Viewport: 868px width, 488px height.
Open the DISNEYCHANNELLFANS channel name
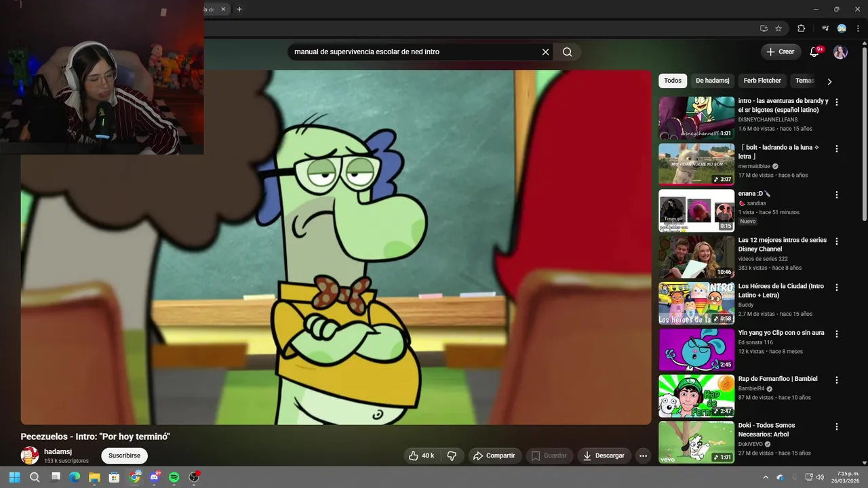(768, 119)
